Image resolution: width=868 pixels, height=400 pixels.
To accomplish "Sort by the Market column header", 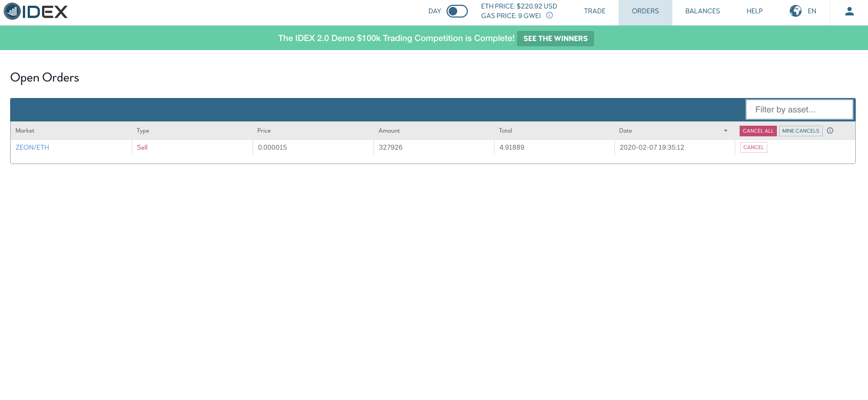I will 25,130.
